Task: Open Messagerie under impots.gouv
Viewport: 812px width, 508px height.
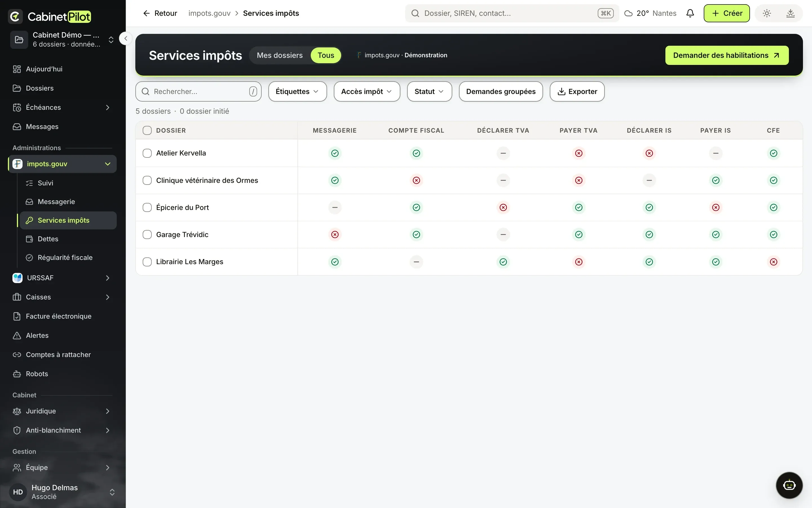Action: 68,202
